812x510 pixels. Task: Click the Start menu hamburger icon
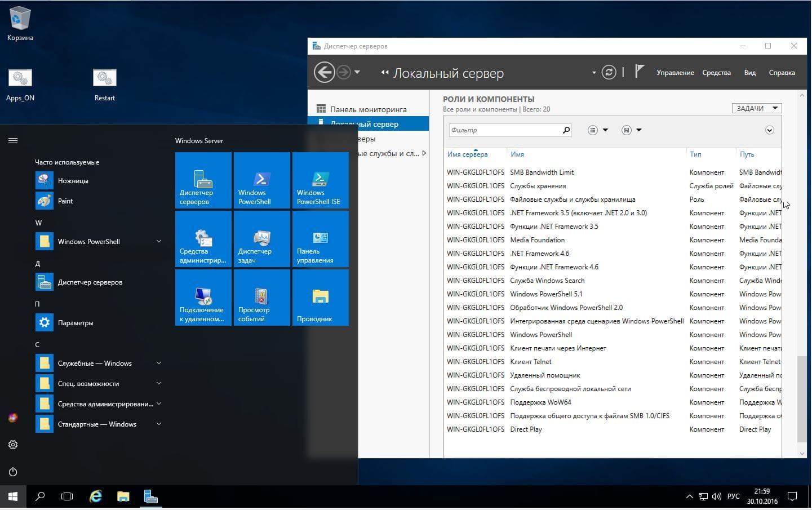click(x=13, y=140)
